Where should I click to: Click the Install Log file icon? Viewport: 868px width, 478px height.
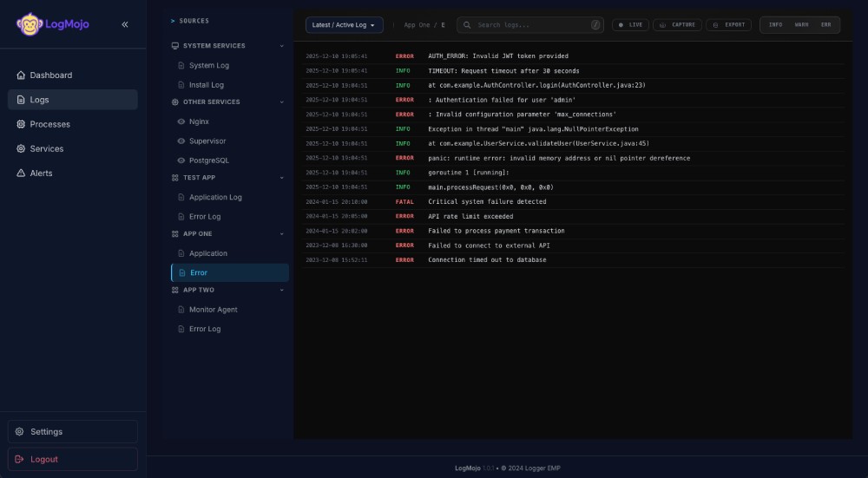pos(181,85)
